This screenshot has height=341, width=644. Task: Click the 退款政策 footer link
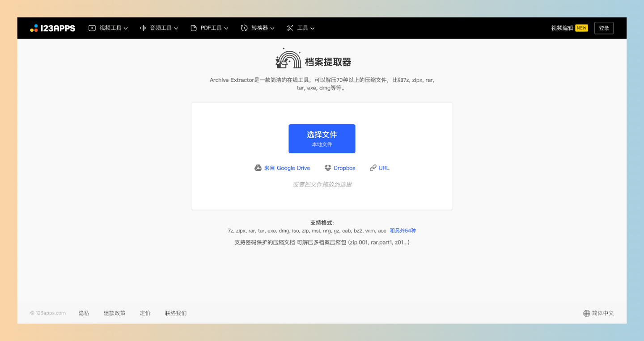[x=114, y=313]
